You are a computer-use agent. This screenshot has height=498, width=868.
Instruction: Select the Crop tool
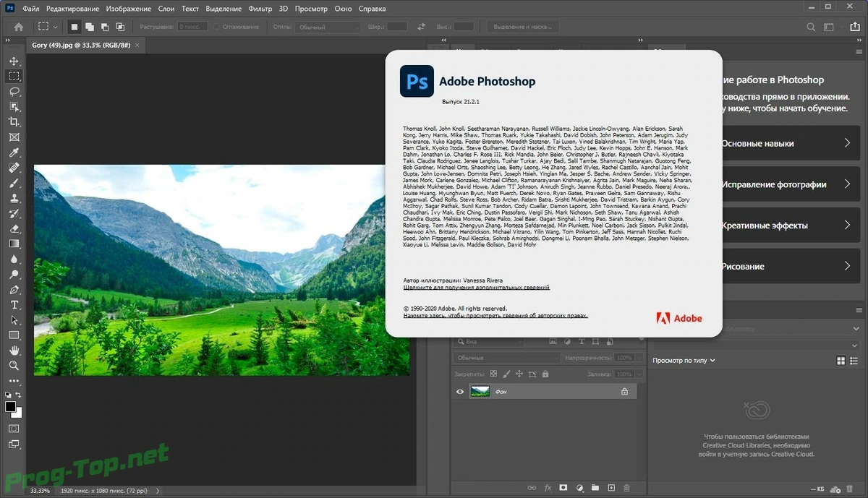coord(14,122)
